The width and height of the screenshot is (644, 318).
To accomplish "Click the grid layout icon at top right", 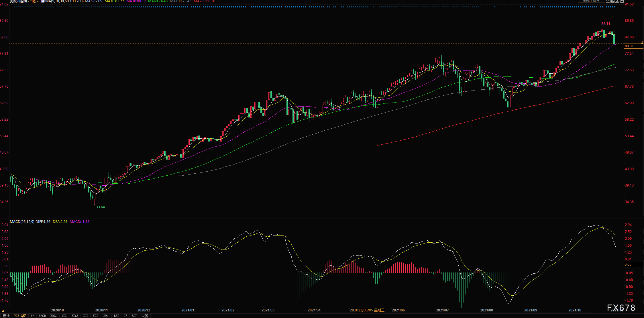I will tap(608, 1).
